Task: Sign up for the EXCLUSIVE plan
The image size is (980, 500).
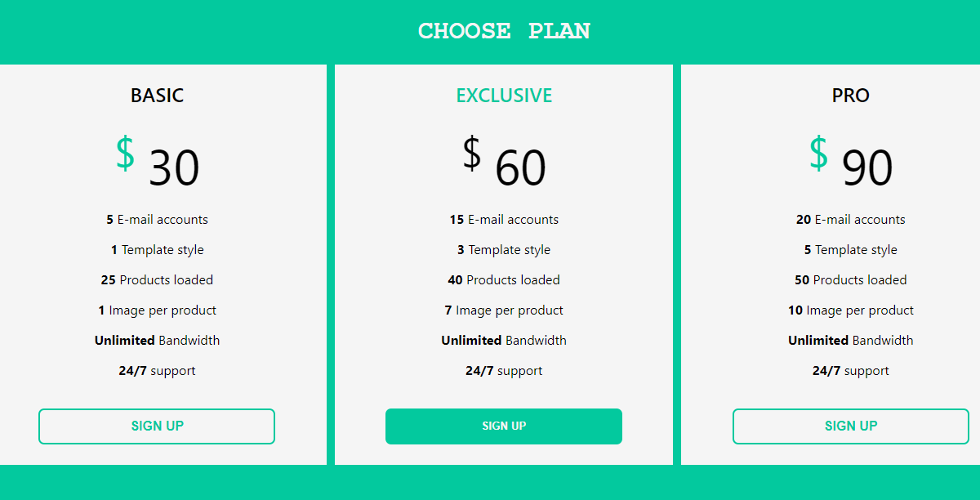Action: [x=504, y=426]
